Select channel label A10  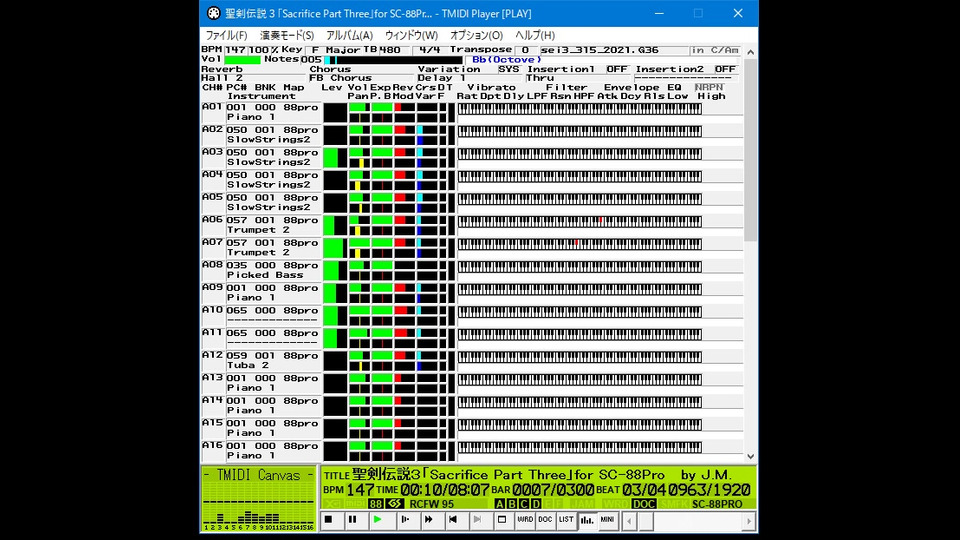coord(212,310)
